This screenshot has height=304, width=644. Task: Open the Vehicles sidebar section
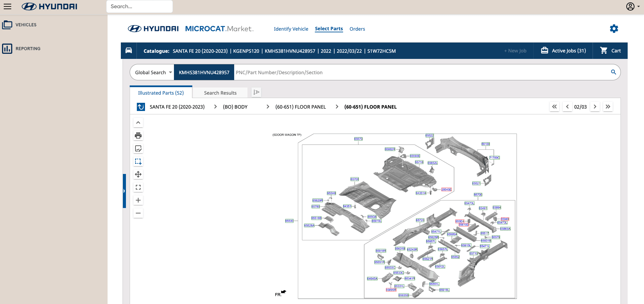(20, 25)
